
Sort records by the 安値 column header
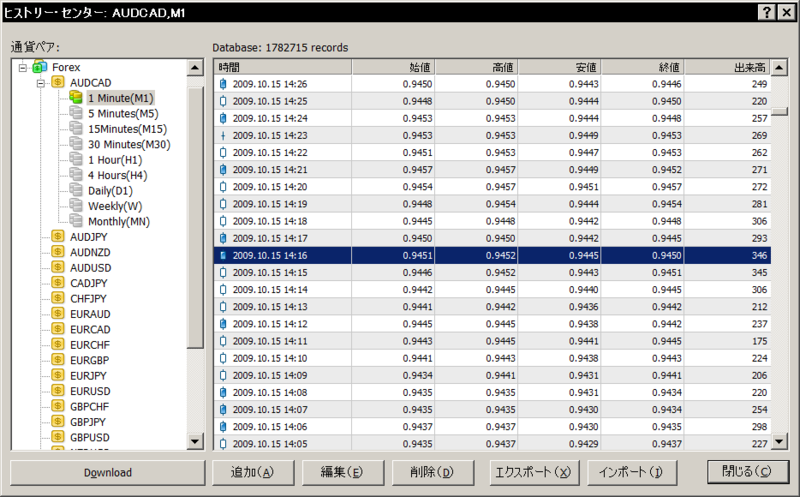560,67
